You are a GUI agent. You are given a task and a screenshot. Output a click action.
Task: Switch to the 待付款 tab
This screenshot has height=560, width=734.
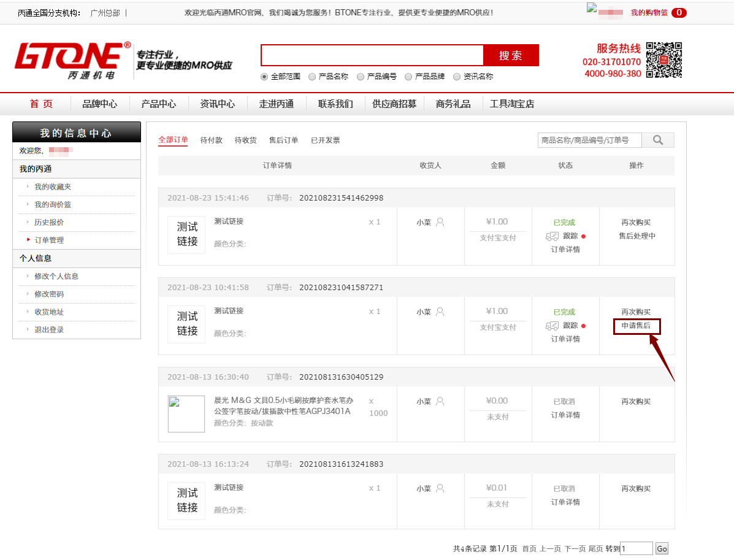coord(212,140)
